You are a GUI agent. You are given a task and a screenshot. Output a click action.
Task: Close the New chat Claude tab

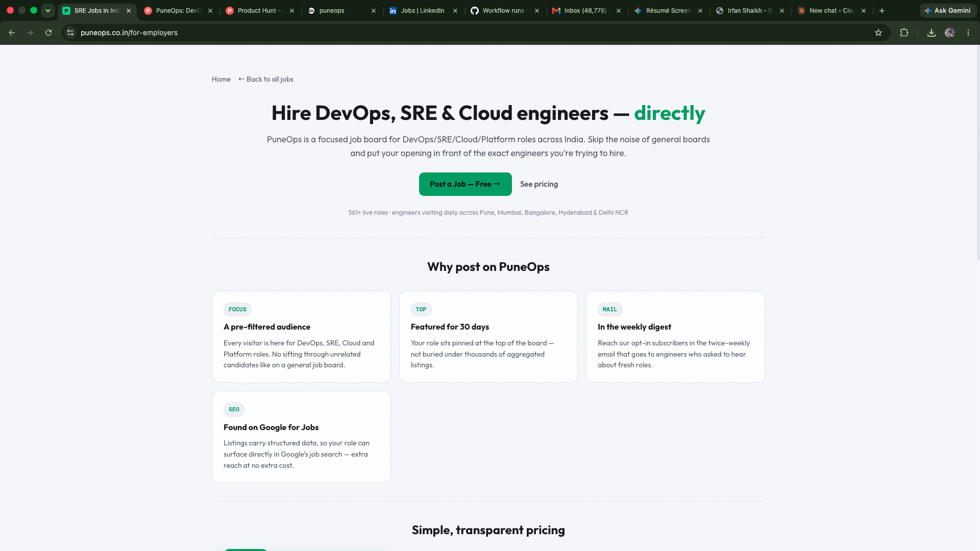[864, 11]
